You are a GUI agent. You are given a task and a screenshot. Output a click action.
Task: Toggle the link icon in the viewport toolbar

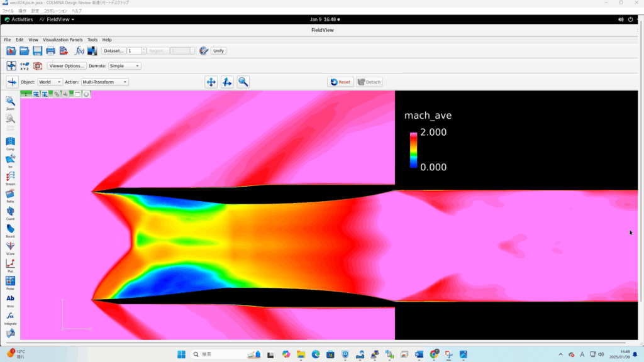coord(57,94)
